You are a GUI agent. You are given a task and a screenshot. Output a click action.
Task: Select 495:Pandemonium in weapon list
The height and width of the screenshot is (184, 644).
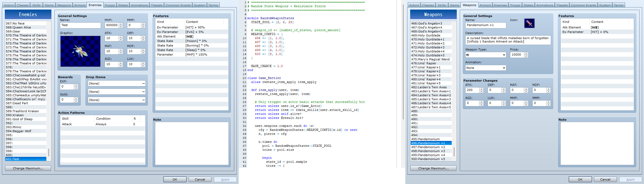tap(431, 139)
